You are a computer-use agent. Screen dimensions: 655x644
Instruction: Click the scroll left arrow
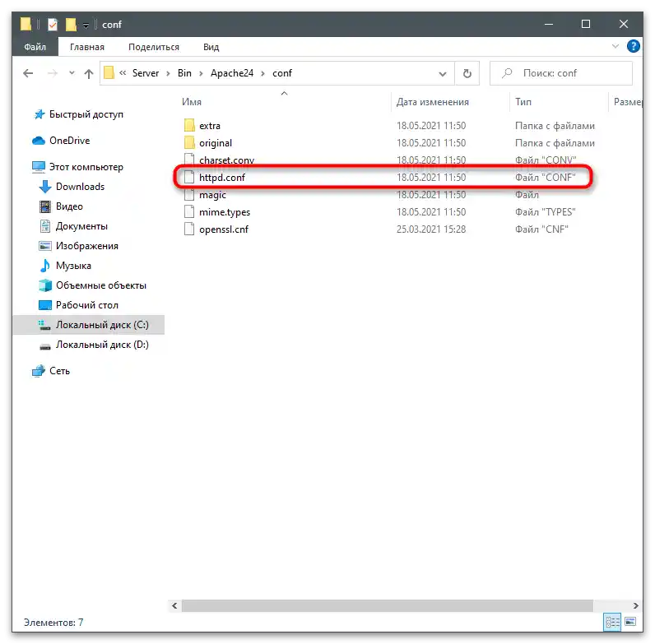pos(174,605)
